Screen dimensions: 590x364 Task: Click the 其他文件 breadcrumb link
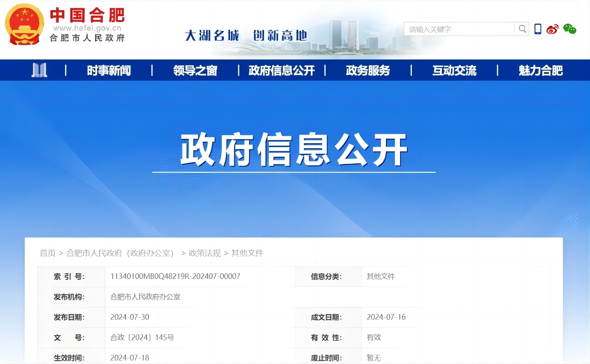click(x=247, y=253)
